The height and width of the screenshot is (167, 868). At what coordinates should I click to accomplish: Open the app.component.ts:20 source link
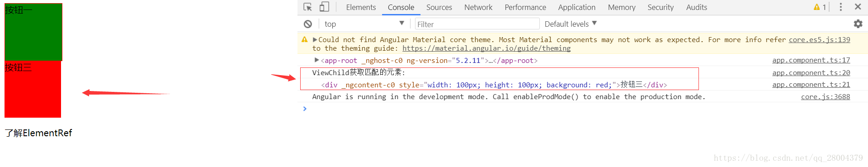click(811, 72)
